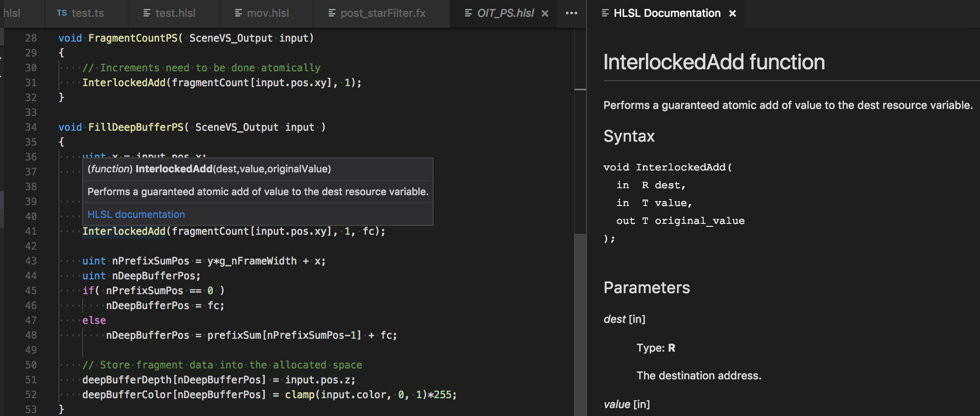Screen dimensions: 980x416
Task: Click deepBufferDepth assignment on line 51
Action: [219, 380]
